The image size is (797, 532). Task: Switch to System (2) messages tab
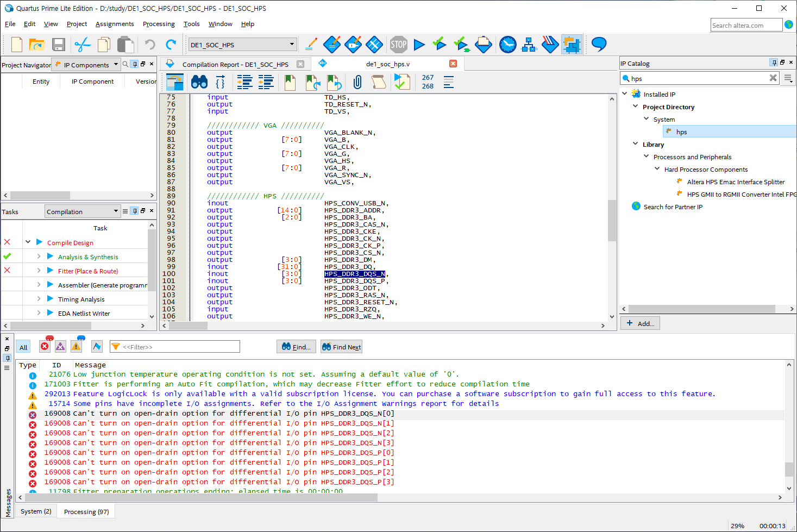point(36,511)
